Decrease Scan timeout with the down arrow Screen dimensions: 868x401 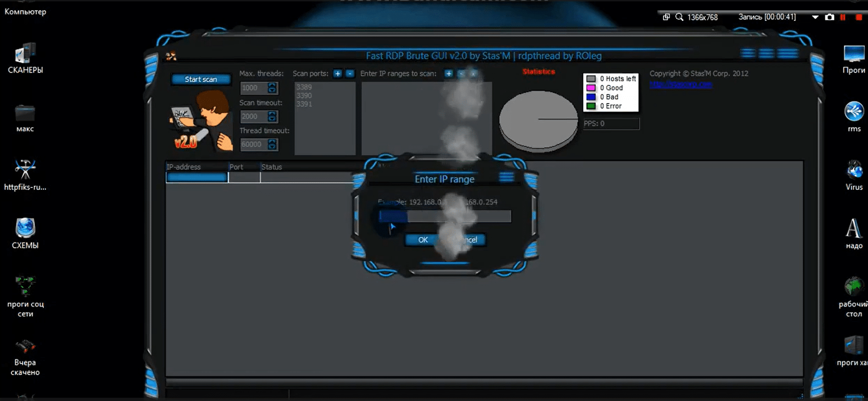(x=273, y=119)
